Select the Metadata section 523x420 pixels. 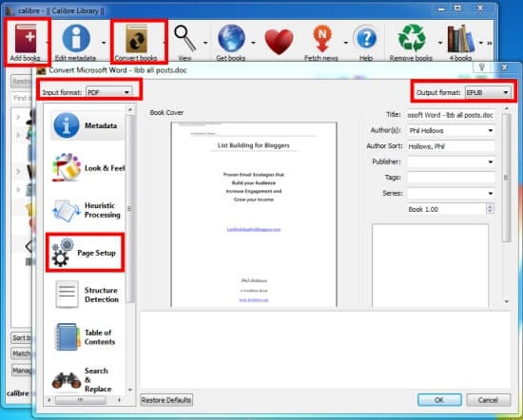pyautogui.click(x=87, y=125)
